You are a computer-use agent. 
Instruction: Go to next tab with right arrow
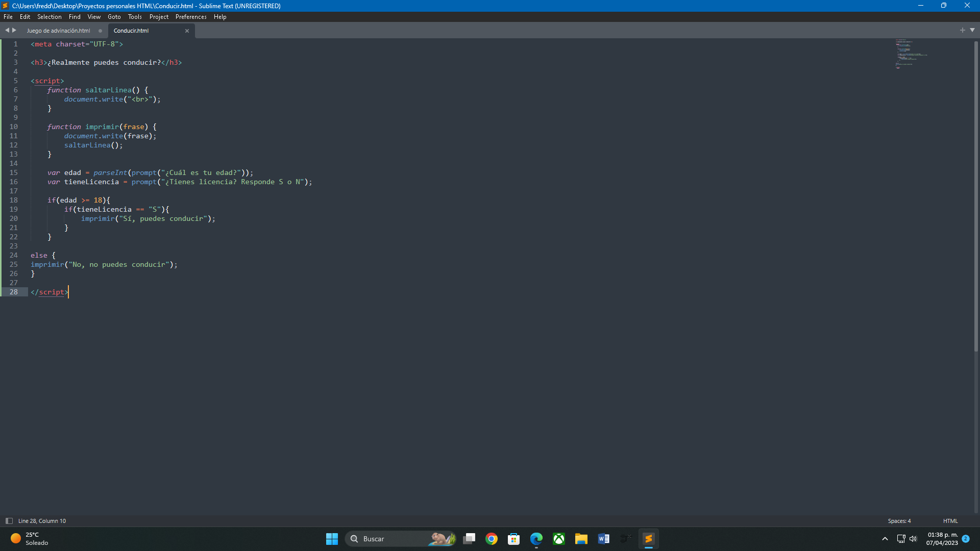click(x=14, y=31)
